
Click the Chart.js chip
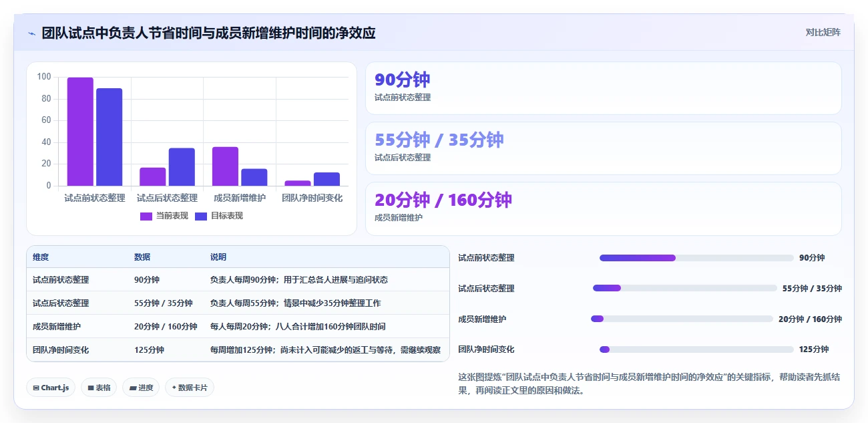point(51,388)
